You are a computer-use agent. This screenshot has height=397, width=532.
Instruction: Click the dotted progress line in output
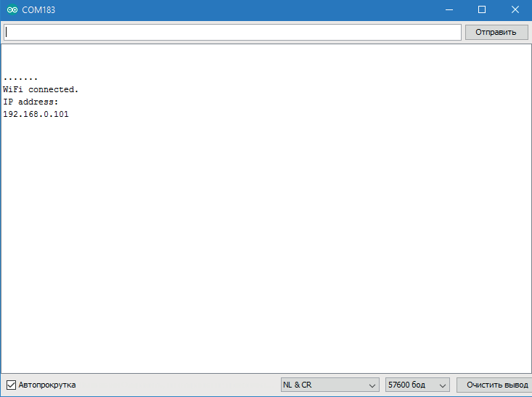[20, 78]
